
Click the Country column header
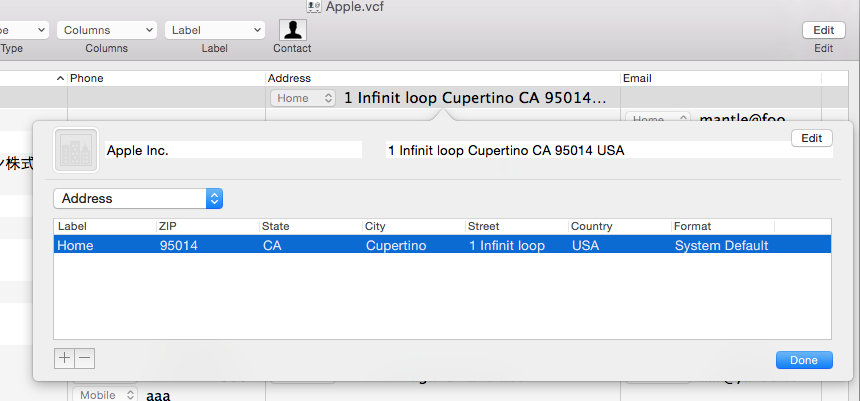[620, 226]
